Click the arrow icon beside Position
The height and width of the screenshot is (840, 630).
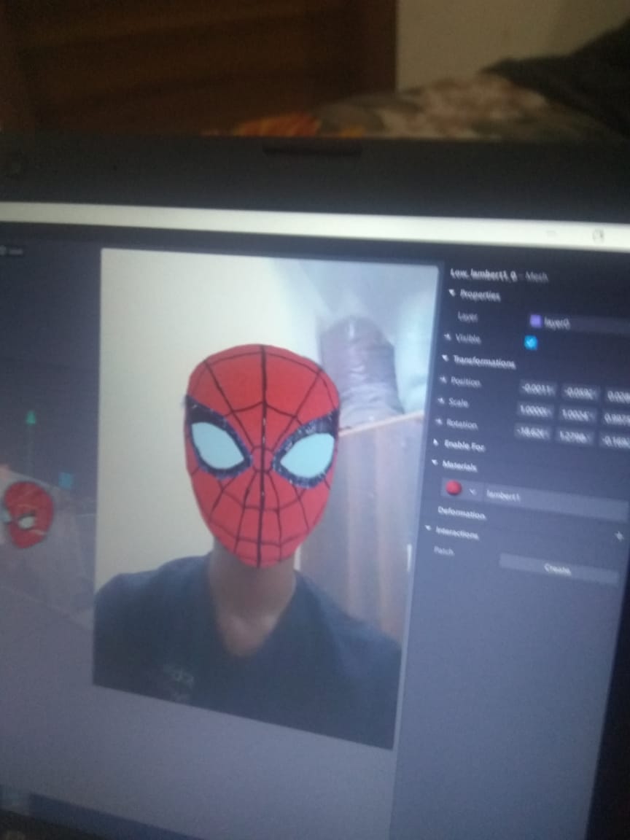tap(443, 380)
